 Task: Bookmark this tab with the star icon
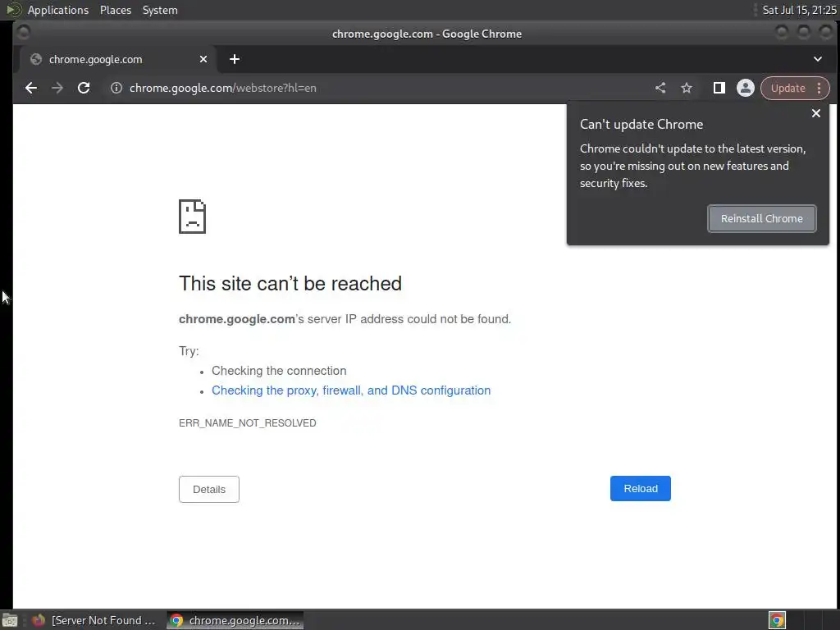pos(687,88)
